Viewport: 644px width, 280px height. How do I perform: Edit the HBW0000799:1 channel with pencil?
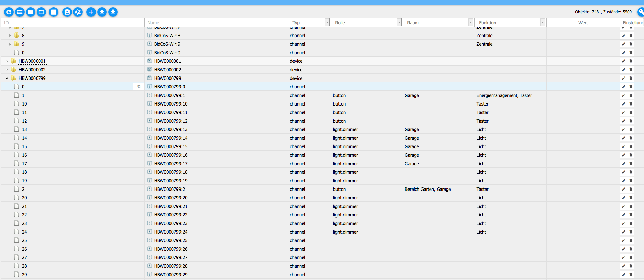pos(624,95)
